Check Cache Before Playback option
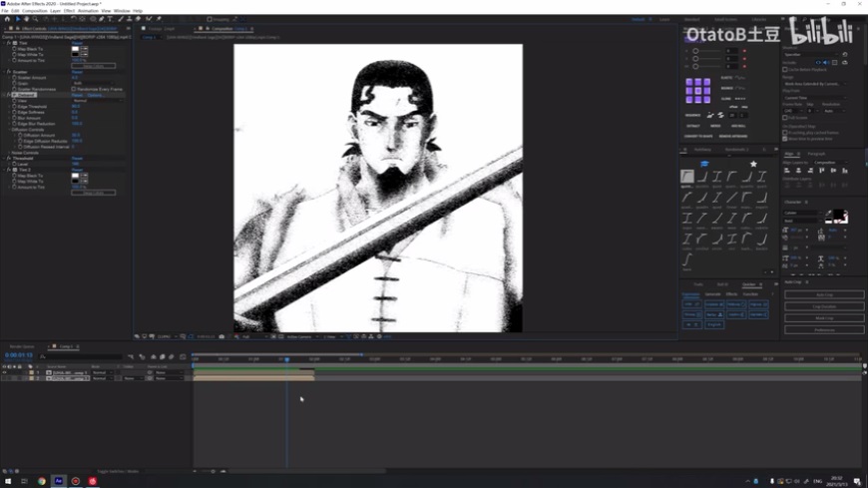Screen dimensions: 868x488 click(x=785, y=70)
